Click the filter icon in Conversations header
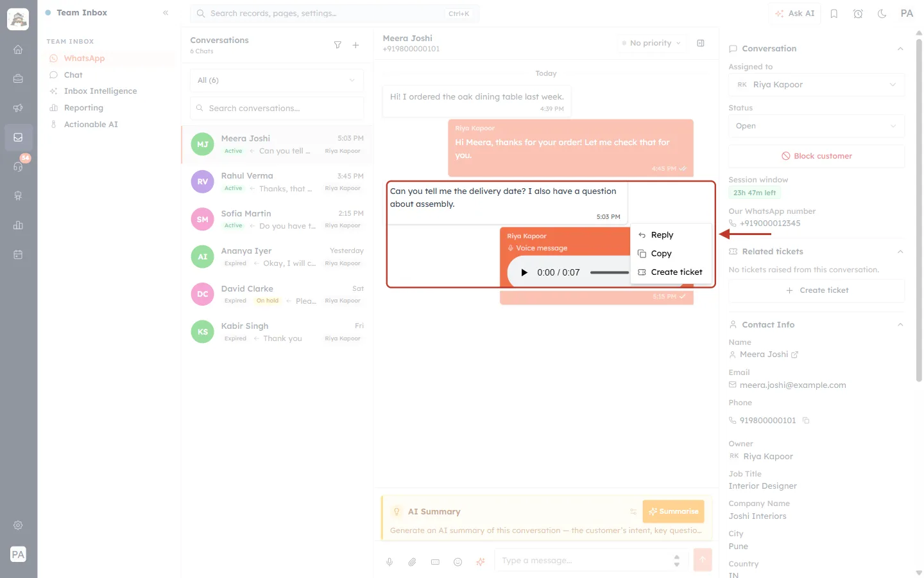 (338, 45)
